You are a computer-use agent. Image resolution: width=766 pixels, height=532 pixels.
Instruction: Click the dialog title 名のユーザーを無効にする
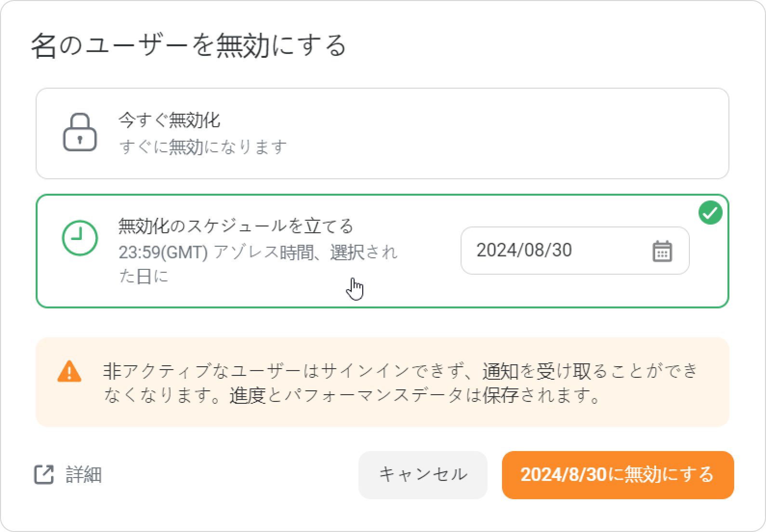point(188,47)
